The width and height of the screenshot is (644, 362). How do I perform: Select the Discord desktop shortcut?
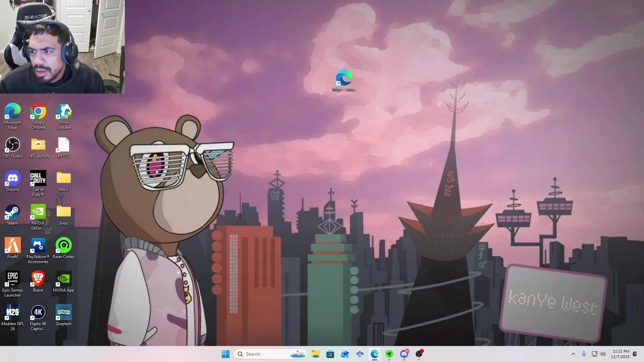[x=13, y=181]
